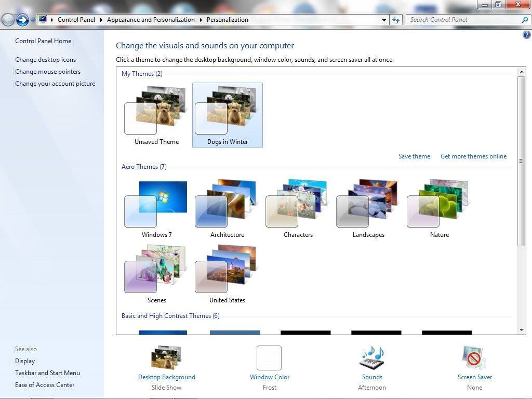Click the Screen Saver link label
This screenshot has height=399, width=532.
pos(475,377)
